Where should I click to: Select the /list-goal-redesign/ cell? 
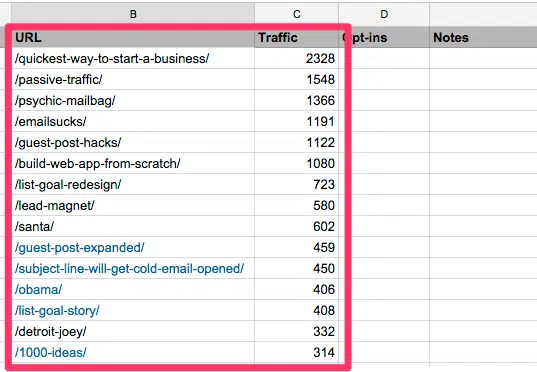click(x=133, y=184)
